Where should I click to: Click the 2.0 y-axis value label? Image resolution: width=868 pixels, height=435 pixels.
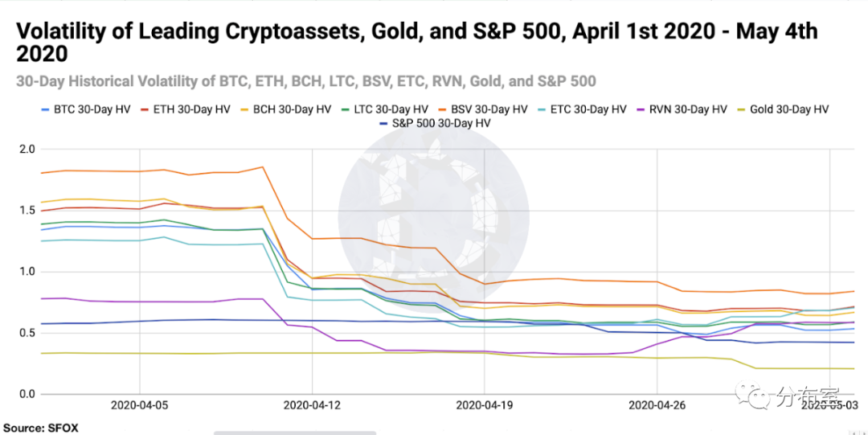click(x=27, y=150)
